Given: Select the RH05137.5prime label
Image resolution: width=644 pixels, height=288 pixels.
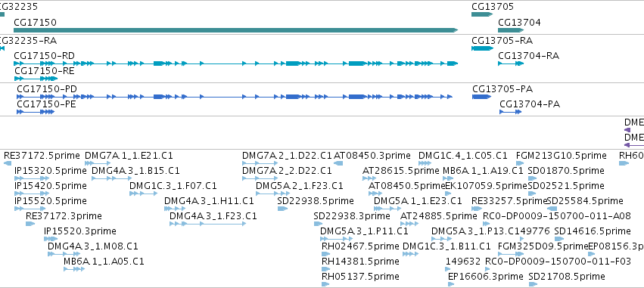Looking at the screenshot, I should pyautogui.click(x=361, y=277).
